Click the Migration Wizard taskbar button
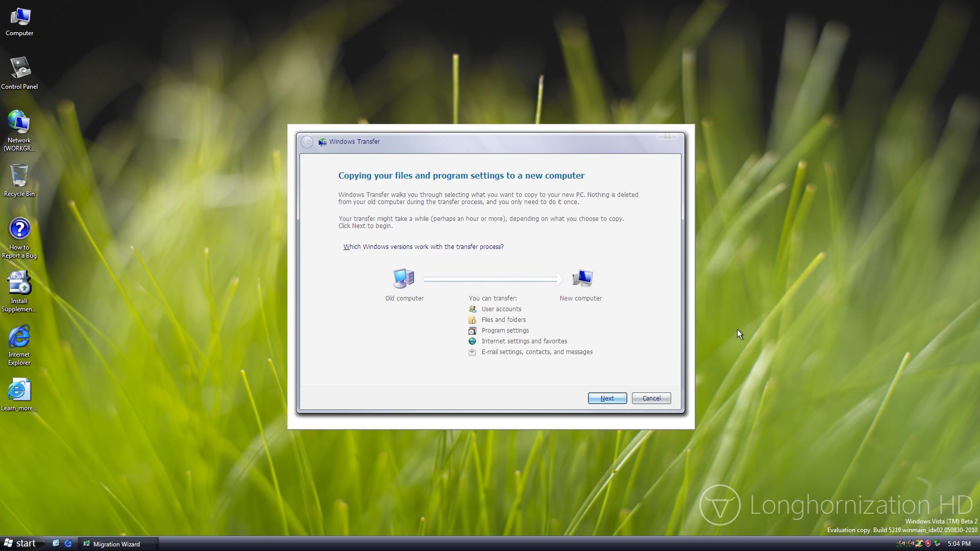 [x=117, y=544]
